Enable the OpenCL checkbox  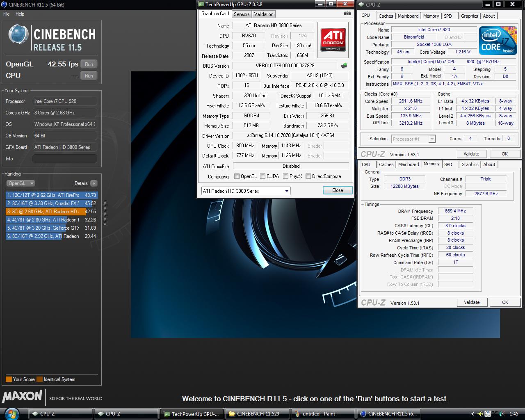click(x=237, y=176)
